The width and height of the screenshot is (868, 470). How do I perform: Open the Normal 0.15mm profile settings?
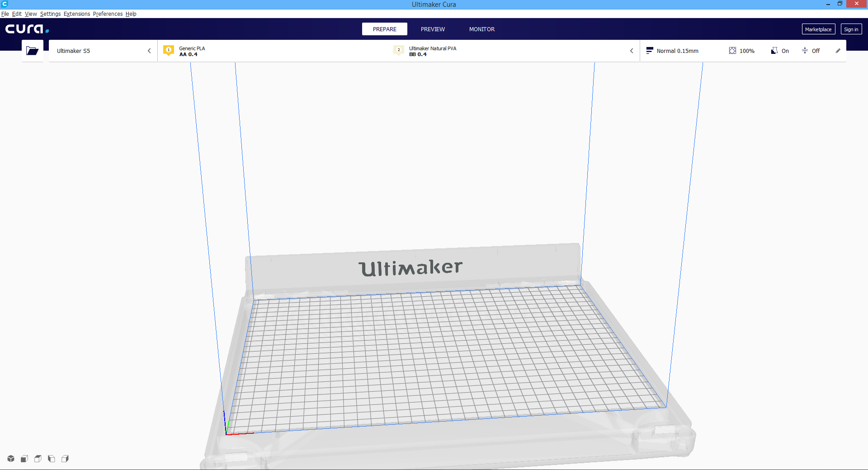(x=678, y=51)
